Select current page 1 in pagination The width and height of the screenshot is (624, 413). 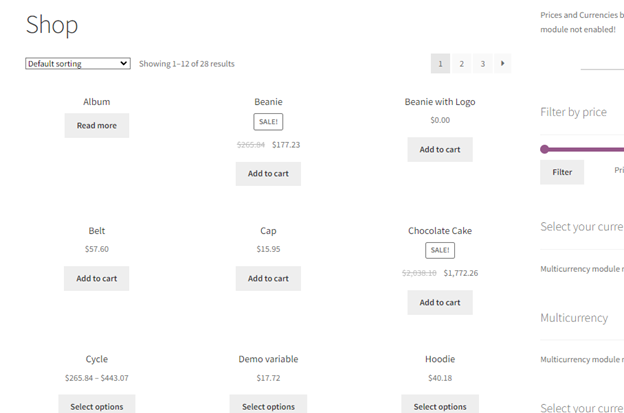point(440,64)
